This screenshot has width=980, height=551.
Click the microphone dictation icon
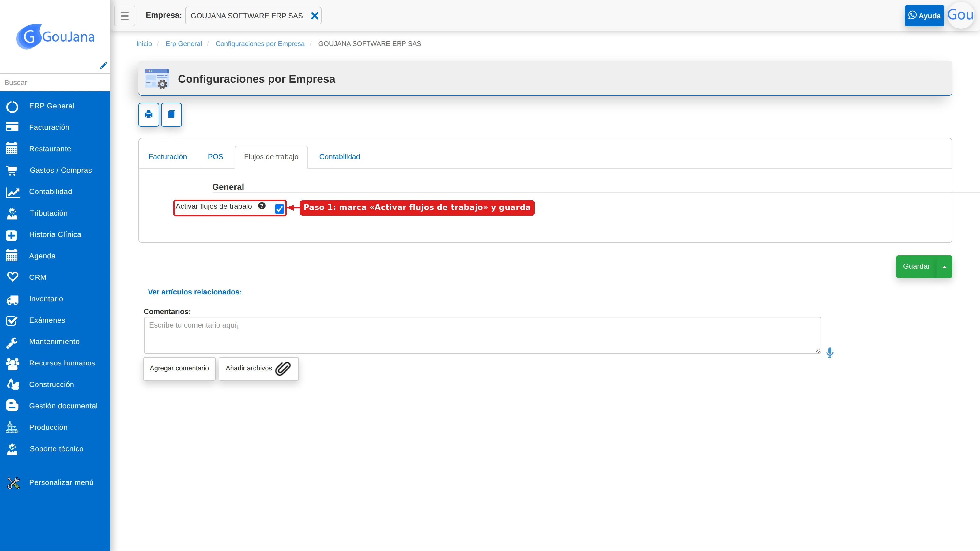(830, 353)
